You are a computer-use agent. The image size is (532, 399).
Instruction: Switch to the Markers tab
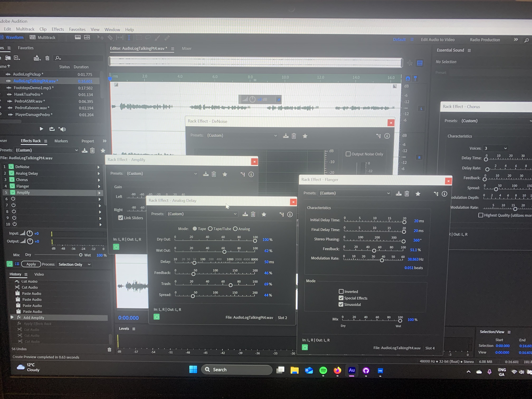(61, 141)
